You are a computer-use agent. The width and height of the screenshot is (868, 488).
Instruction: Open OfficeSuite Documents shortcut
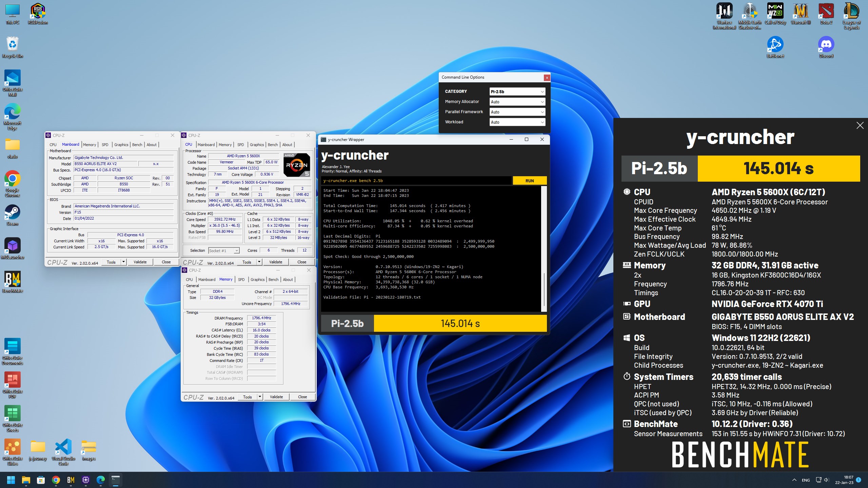(13, 351)
